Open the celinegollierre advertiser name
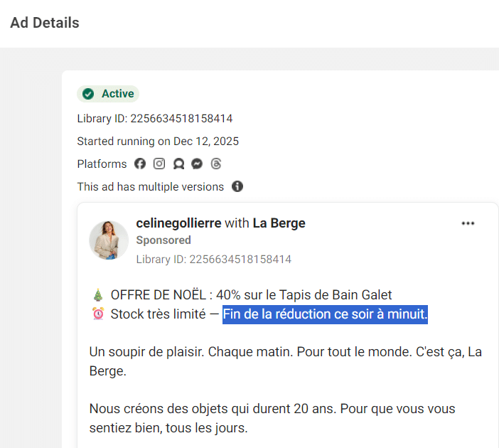Viewport: 499px width, 448px height. tap(178, 223)
